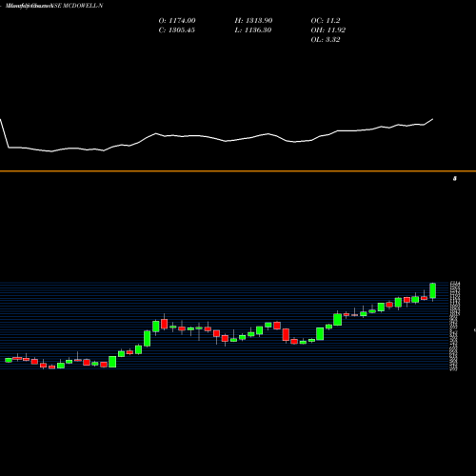Select the OC: 11.2 reading
This screenshot has width=476, height=476.
(326, 21)
